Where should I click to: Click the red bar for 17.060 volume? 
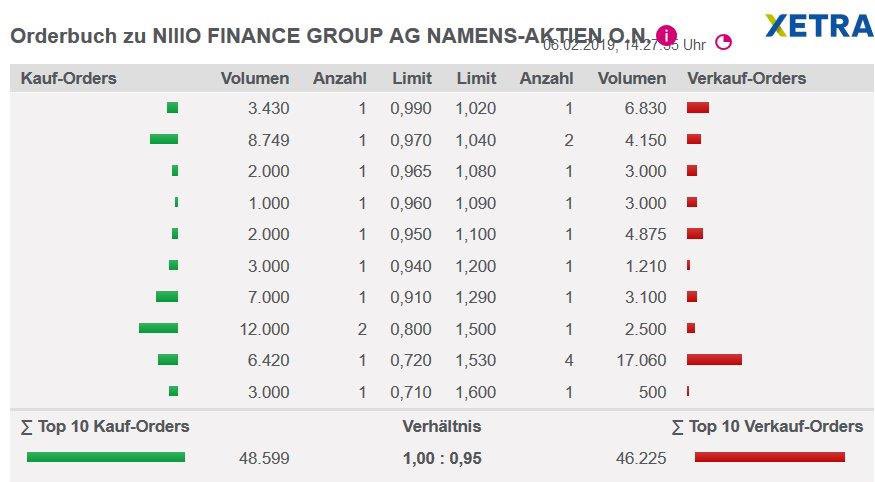tap(714, 359)
